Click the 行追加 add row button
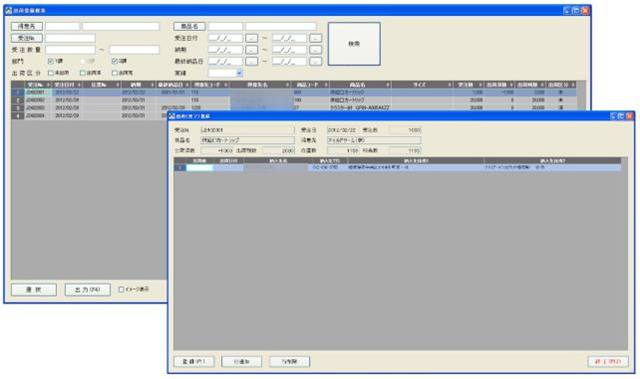Image resolution: width=640 pixels, height=379 pixels. (x=242, y=361)
